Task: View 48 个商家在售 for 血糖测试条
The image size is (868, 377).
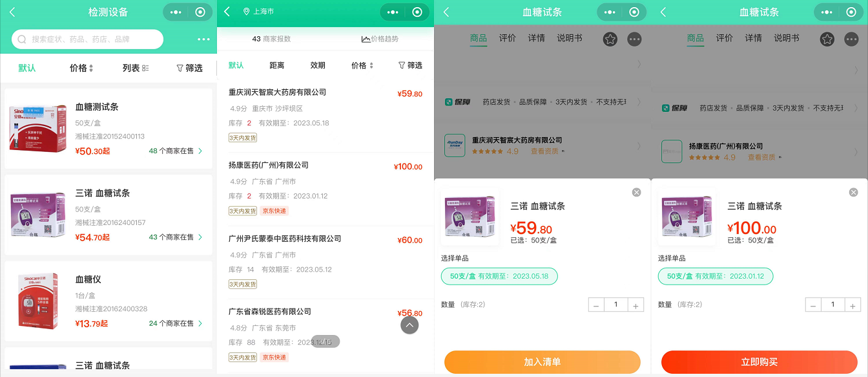Action: pyautogui.click(x=176, y=151)
